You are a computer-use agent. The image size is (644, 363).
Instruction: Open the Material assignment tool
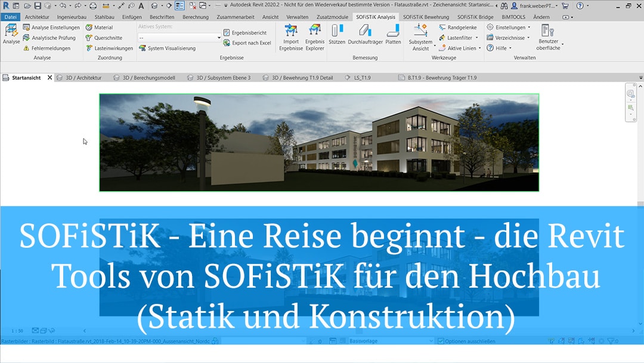point(104,27)
